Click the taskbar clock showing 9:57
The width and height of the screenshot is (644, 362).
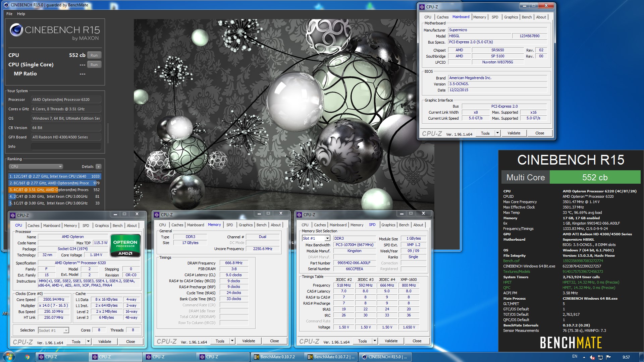tap(626, 357)
